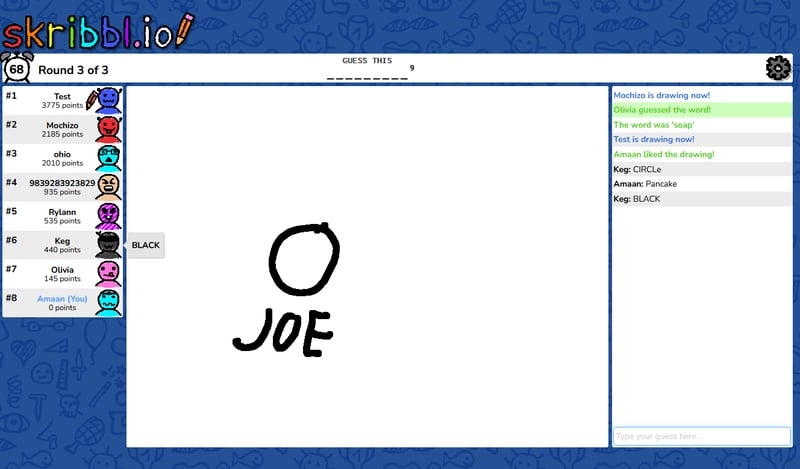Select player name Test in the list

click(62, 96)
